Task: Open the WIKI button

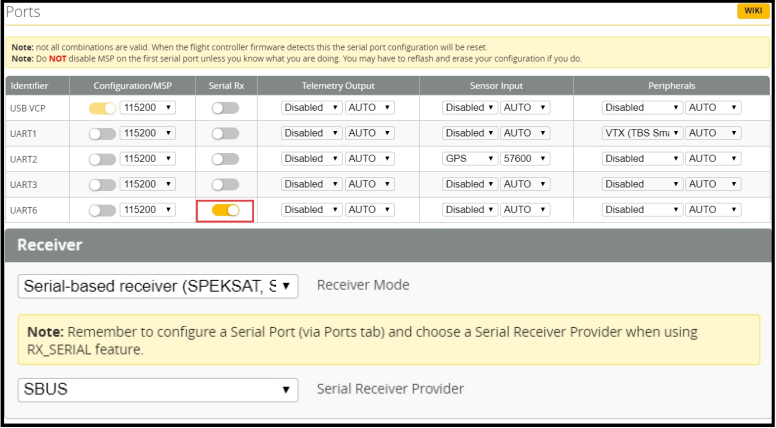Action: (x=752, y=11)
